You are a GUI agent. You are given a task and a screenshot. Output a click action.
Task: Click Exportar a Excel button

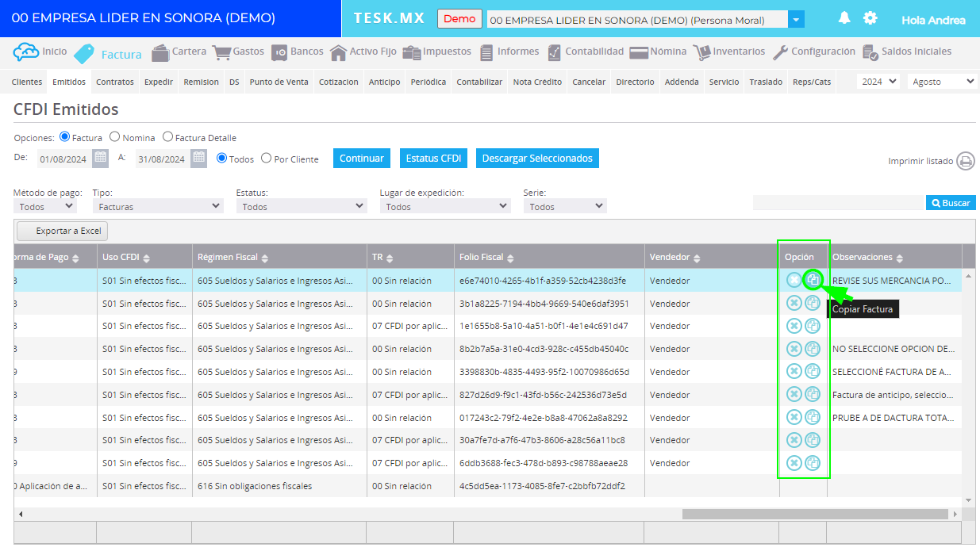62,231
